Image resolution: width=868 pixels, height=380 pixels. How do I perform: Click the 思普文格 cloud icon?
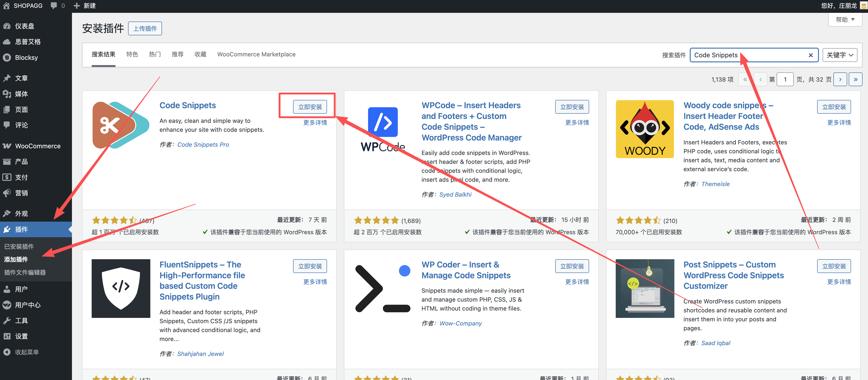click(7, 42)
